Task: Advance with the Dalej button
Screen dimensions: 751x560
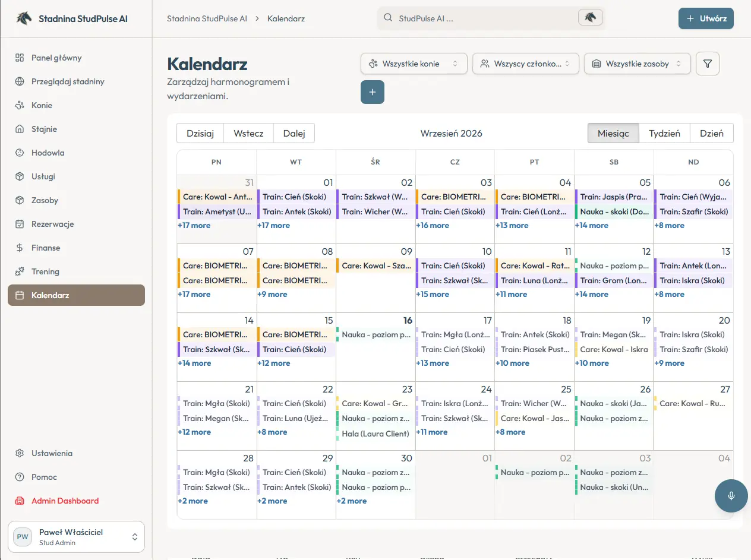Action: 294,133
